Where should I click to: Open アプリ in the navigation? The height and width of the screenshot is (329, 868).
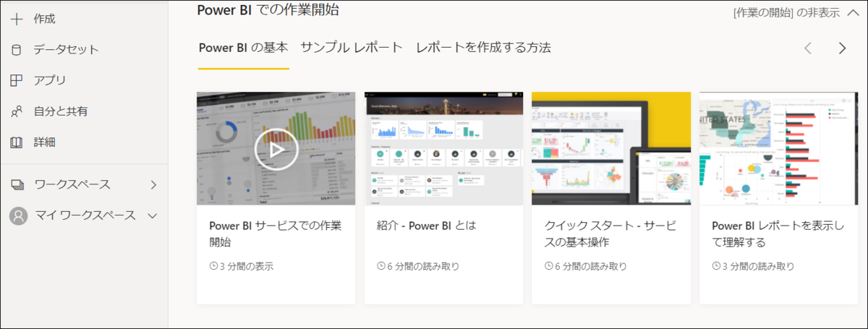(50, 80)
